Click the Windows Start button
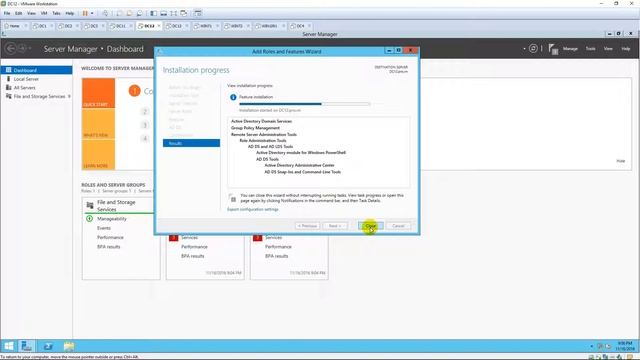The image size is (640, 360). pyautogui.click(x=8, y=346)
